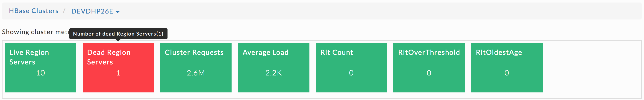Select the Live Region Servers tile

(41, 68)
